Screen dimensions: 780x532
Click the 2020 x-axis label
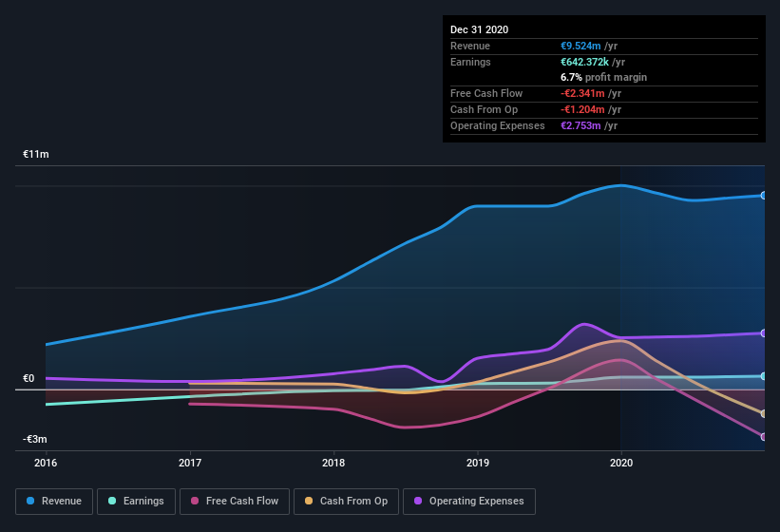621,463
